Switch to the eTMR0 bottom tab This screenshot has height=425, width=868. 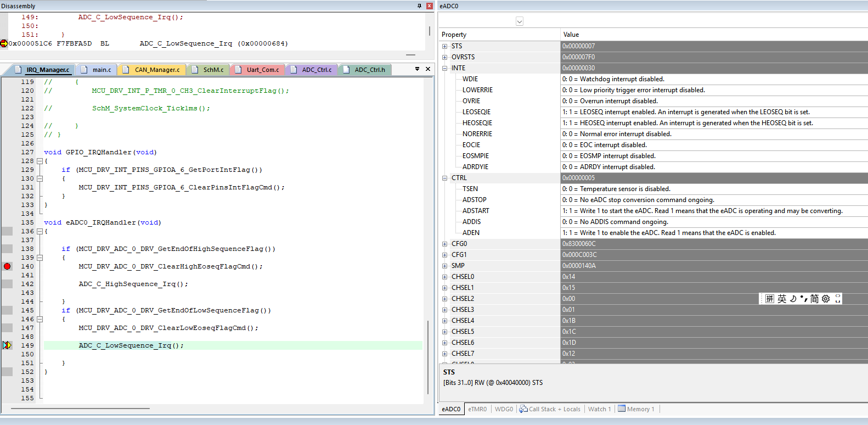[x=477, y=409]
